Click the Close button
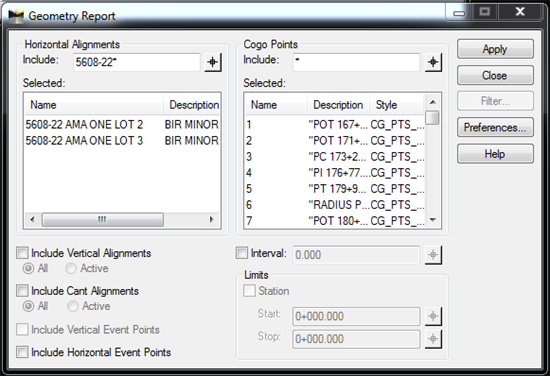The image size is (550, 376). click(x=495, y=75)
